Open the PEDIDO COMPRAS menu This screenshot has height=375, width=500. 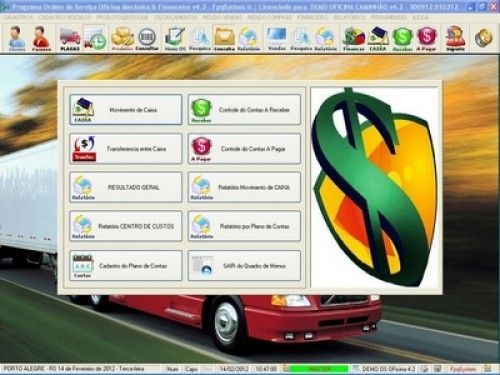[269, 17]
